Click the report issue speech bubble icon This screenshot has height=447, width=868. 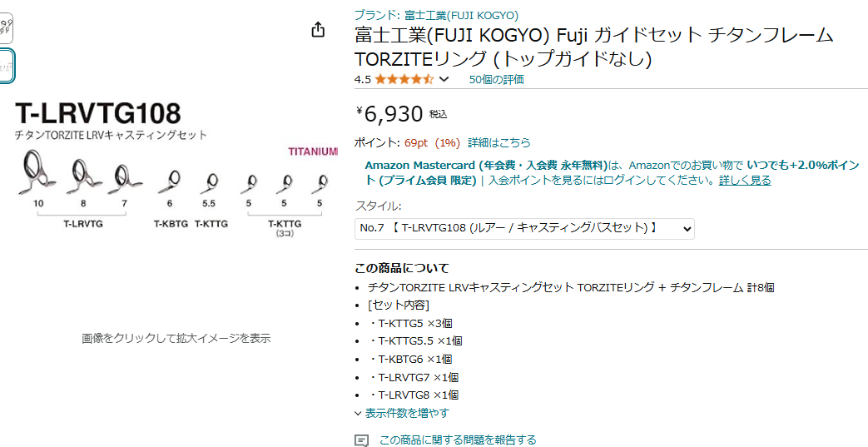(361, 440)
